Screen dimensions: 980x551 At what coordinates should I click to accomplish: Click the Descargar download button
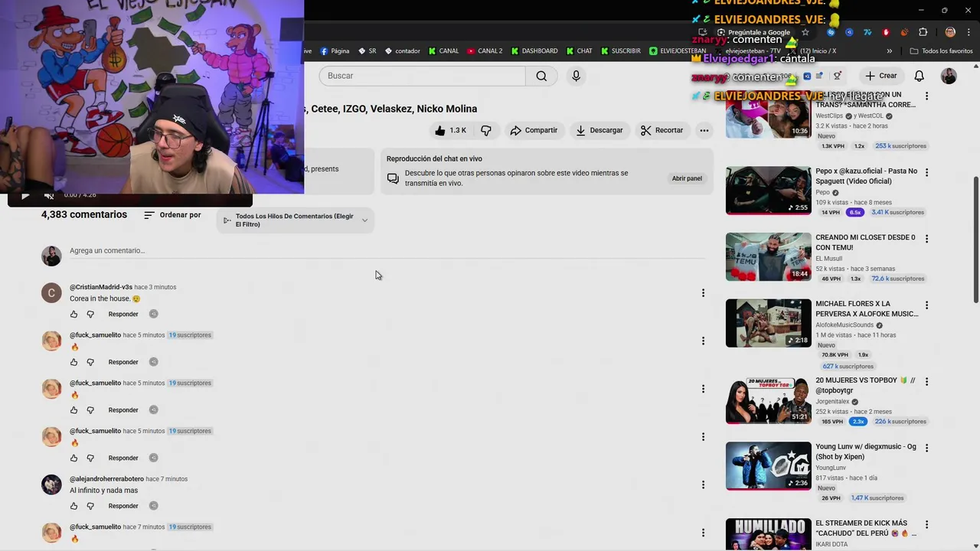click(599, 130)
